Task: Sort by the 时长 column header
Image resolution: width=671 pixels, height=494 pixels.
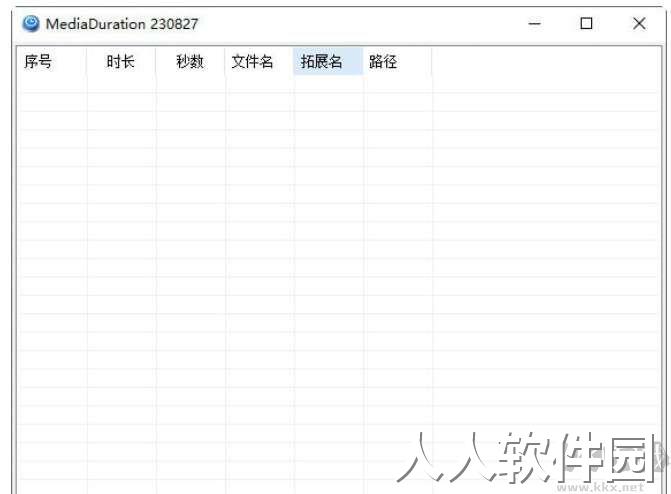Action: pyautogui.click(x=121, y=61)
